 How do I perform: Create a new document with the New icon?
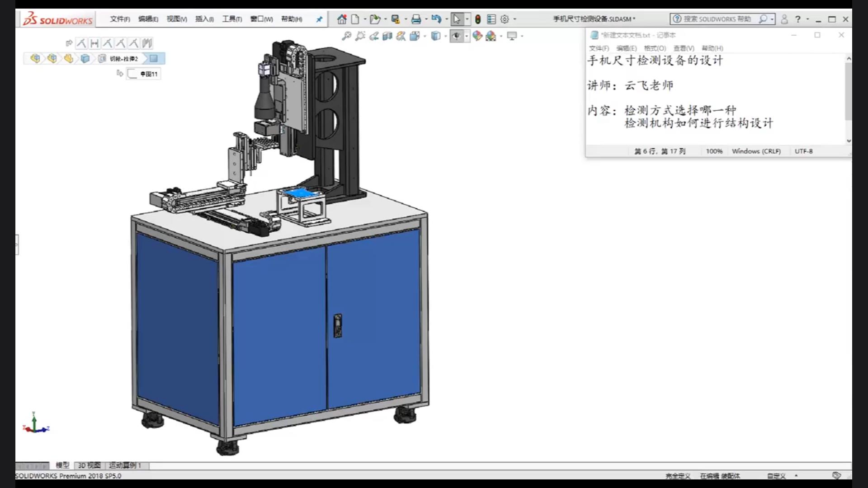pyautogui.click(x=355, y=19)
